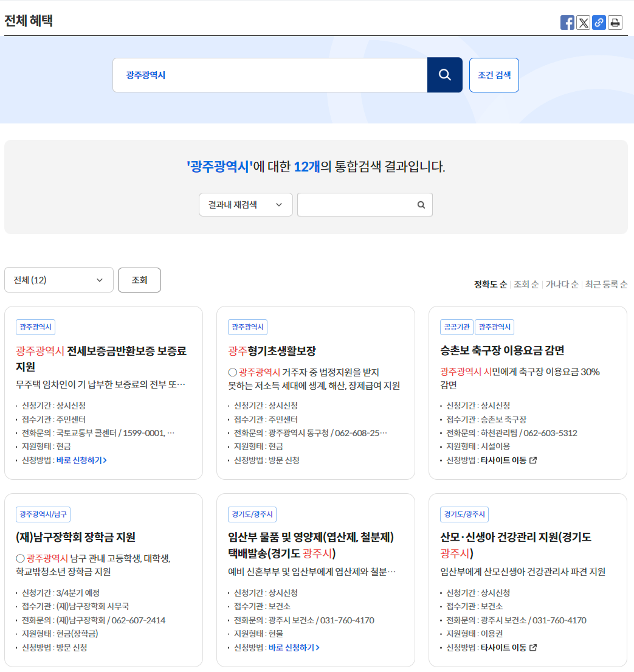Screen dimensions: 634x672
Task: Click 바로 신청하기 in 임산부 물품 card
Action: click(x=294, y=648)
